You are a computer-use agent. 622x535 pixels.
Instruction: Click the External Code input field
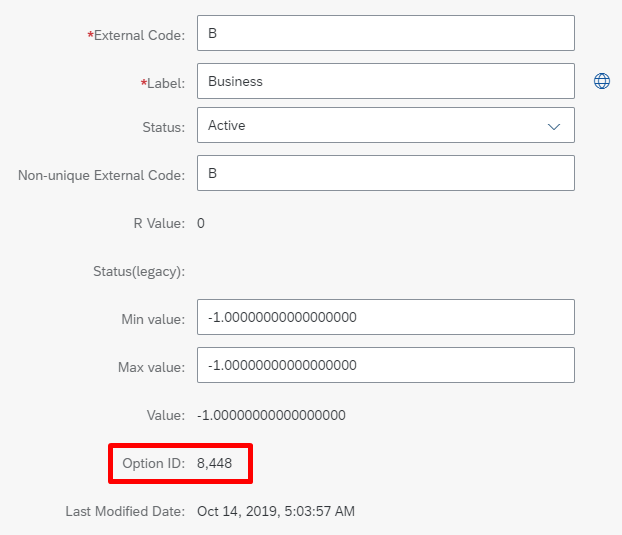click(386, 33)
